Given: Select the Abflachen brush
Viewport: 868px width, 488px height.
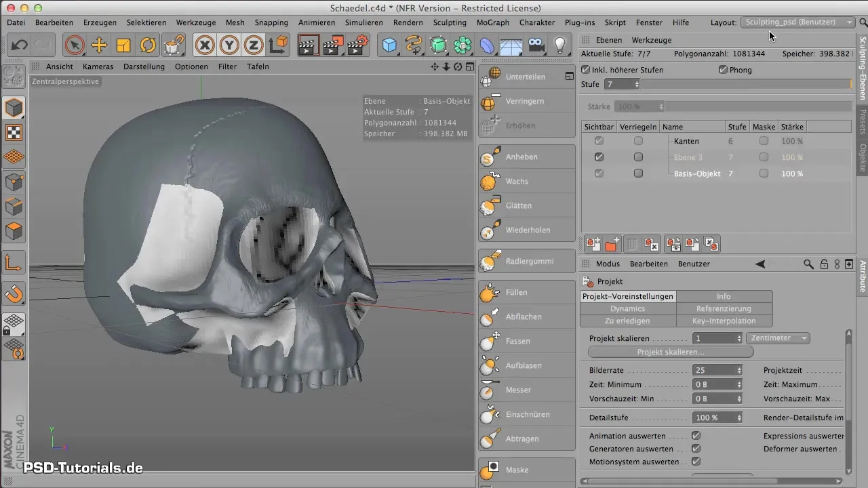Looking at the screenshot, I should (527, 317).
